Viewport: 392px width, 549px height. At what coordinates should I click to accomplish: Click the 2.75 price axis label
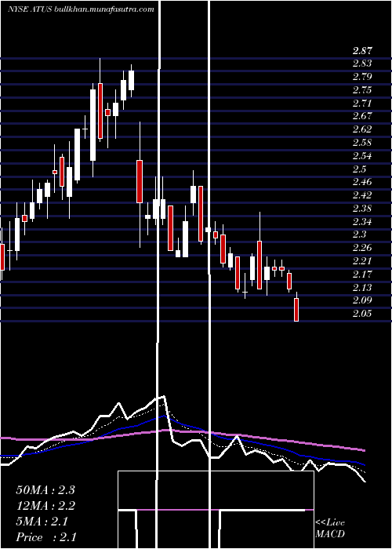pyautogui.click(x=362, y=90)
